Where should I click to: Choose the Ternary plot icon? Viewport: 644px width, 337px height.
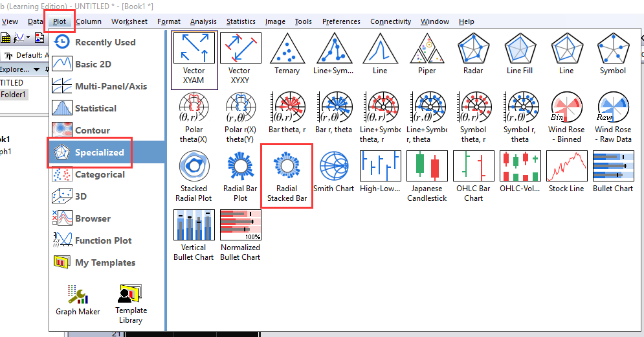pyautogui.click(x=287, y=55)
